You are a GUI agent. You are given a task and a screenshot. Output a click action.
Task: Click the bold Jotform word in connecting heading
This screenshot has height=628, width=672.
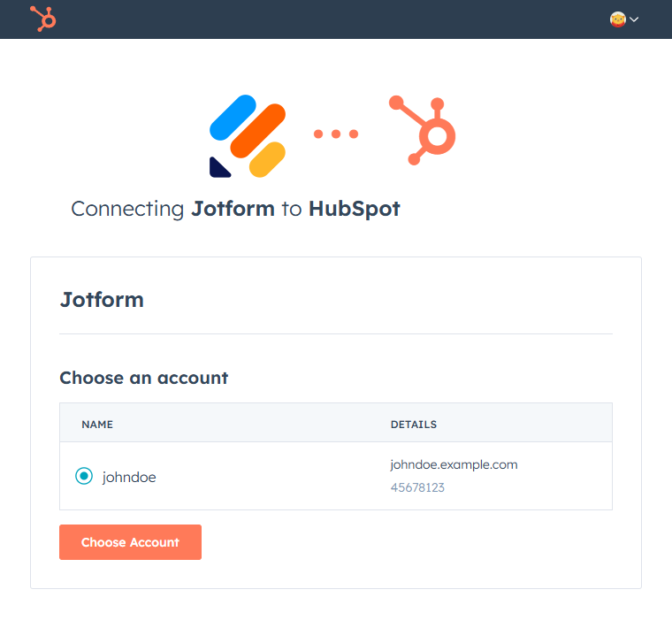[x=233, y=210]
